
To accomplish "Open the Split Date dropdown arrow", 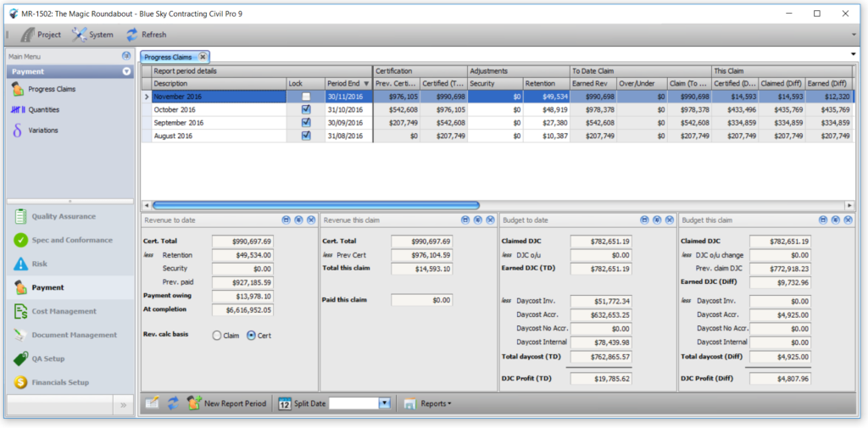I will click(x=385, y=403).
